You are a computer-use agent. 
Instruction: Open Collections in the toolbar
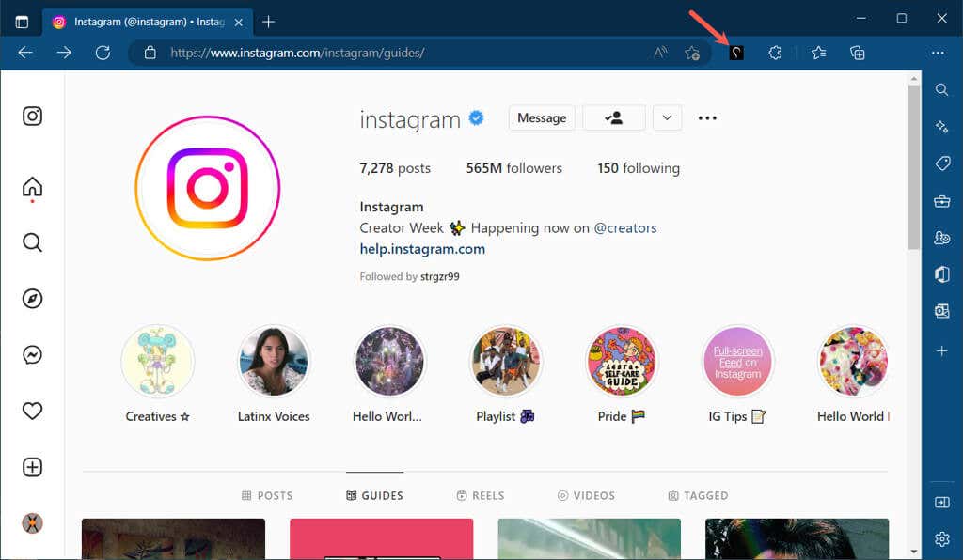858,53
